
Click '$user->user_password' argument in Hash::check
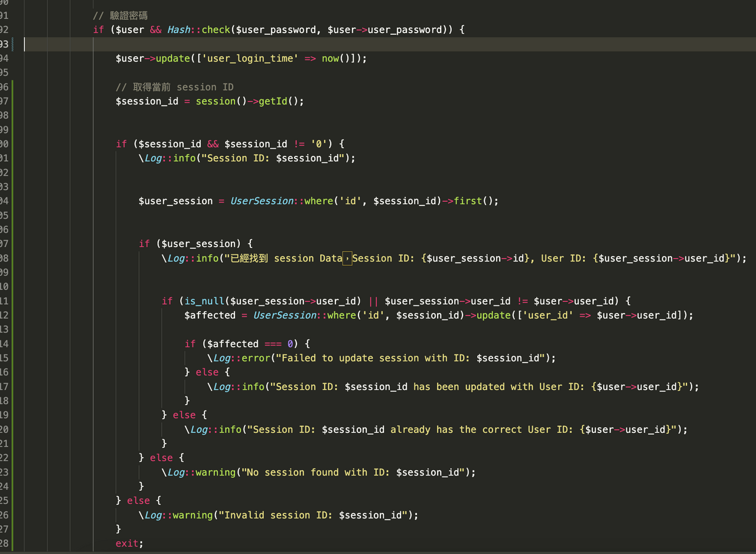pyautogui.click(x=384, y=30)
